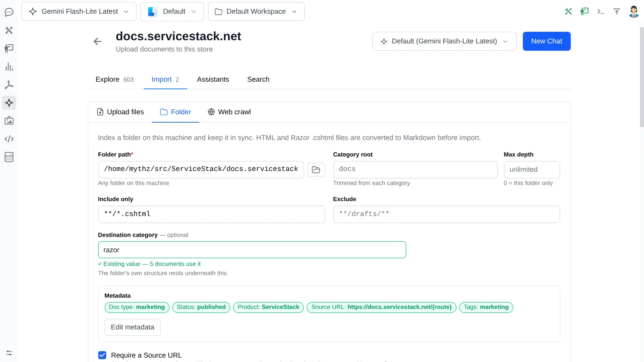Click the Source URL metadata tag
This screenshot has width=644, height=362.
[x=382, y=307]
